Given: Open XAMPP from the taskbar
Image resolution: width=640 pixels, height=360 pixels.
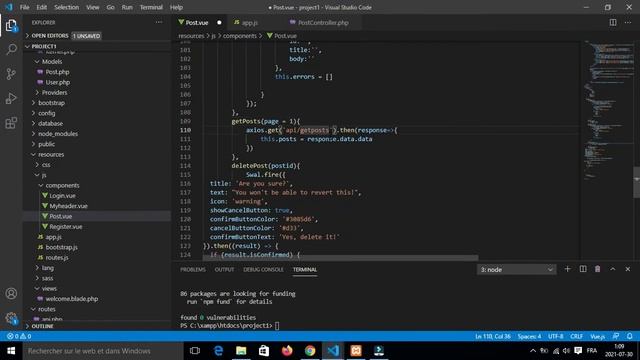Looking at the screenshot, I should pyautogui.click(x=356, y=351).
